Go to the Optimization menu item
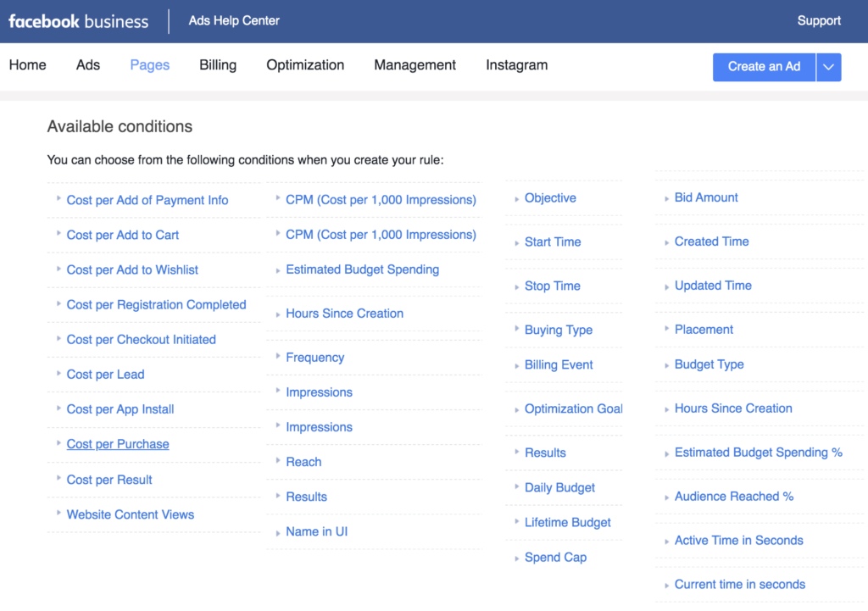Image resolution: width=868 pixels, height=611 pixels. tap(305, 65)
